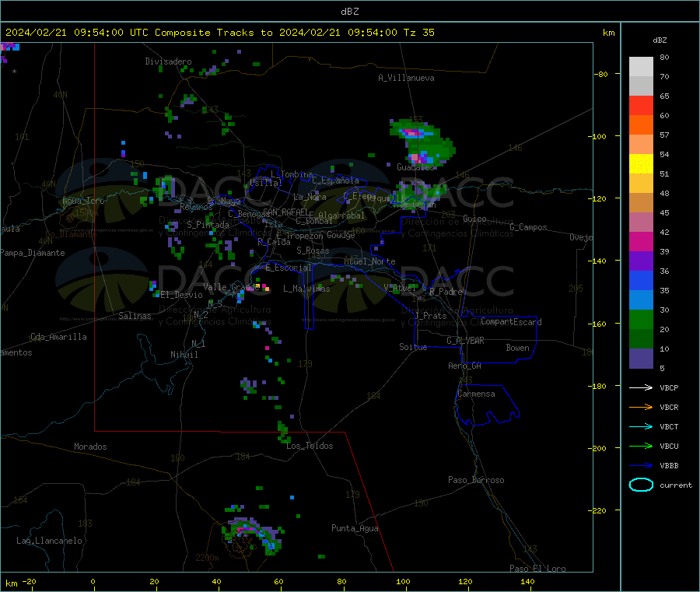The width and height of the screenshot is (700, 592).
Task: Click the 0 km horizontal axis tick label
Action: point(93,581)
